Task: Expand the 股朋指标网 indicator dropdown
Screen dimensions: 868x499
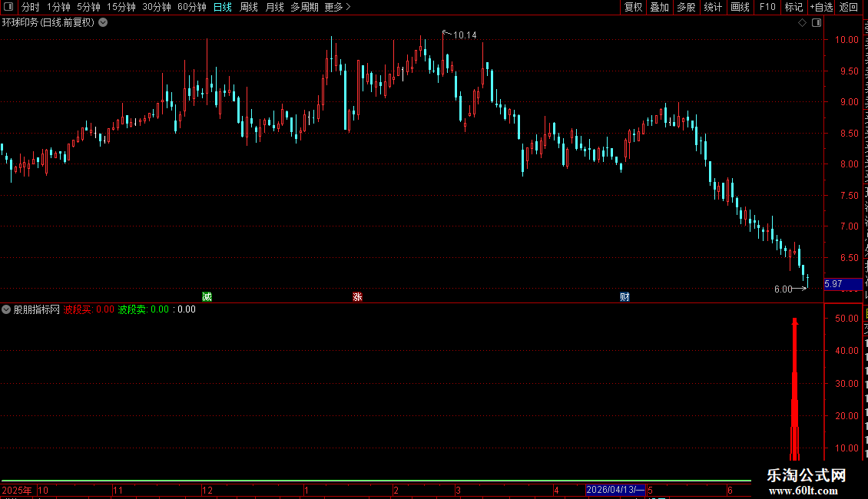Action: (x=6, y=309)
